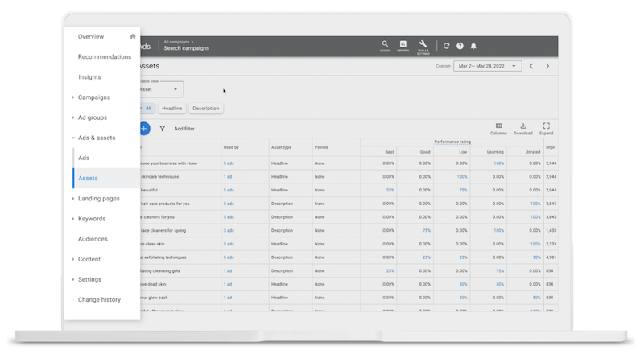Image resolution: width=644 pixels, height=354 pixels.
Task: Open the Reports icon
Action: pyautogui.click(x=403, y=46)
